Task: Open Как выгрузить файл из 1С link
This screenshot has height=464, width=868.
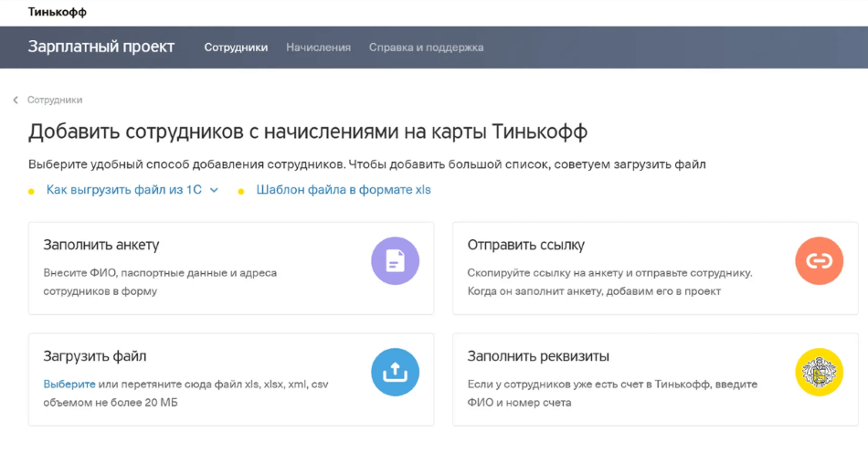Action: 124,190
